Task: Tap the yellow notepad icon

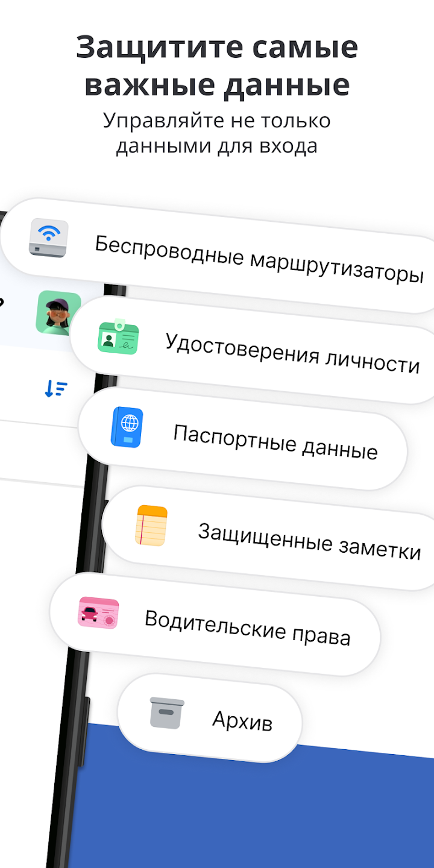Action: [151, 526]
